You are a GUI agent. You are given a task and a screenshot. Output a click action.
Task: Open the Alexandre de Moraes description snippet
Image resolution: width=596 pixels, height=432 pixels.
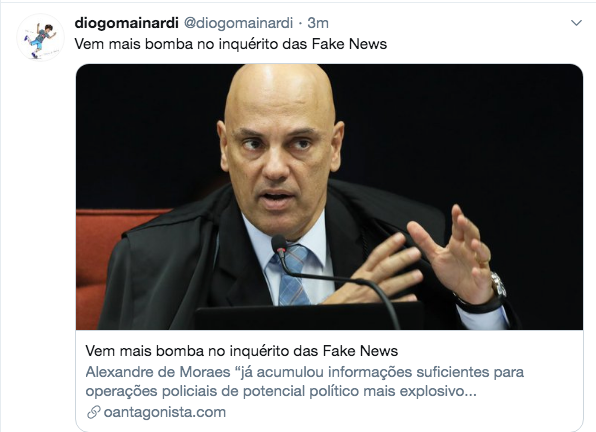(304, 381)
